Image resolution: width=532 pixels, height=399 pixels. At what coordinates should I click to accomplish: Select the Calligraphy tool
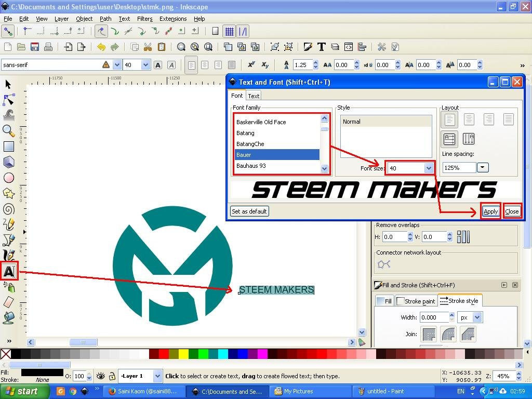[x=8, y=255]
